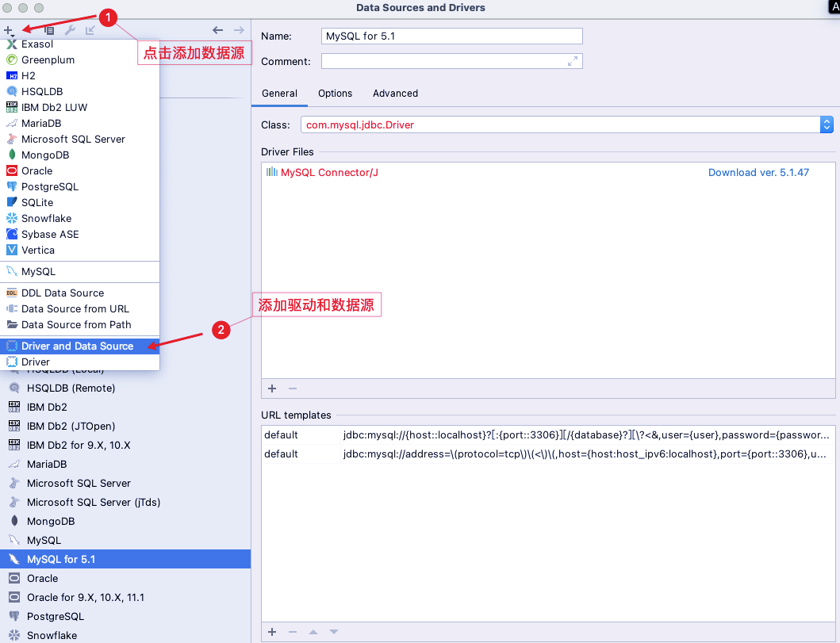Select MySQL Connector/J driver file
840x643 pixels.
(x=329, y=172)
